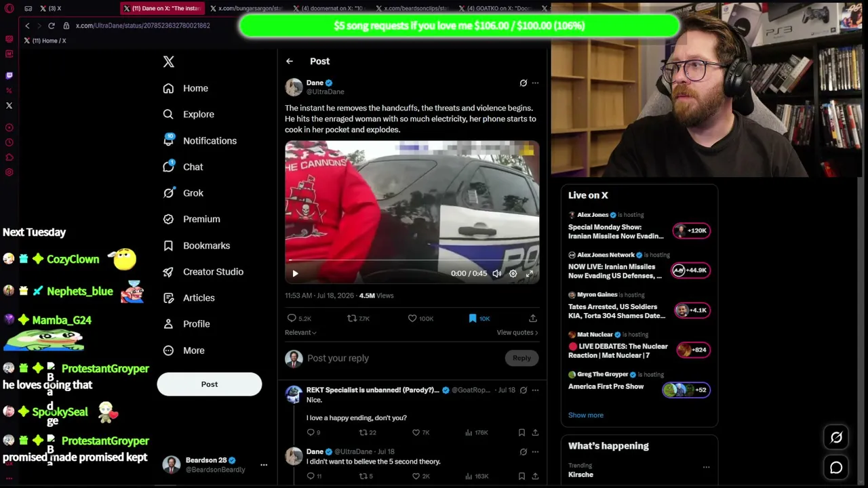Image resolution: width=868 pixels, height=488 pixels.
Task: Click Grok explain icon on Dane's post
Action: pos(523,83)
